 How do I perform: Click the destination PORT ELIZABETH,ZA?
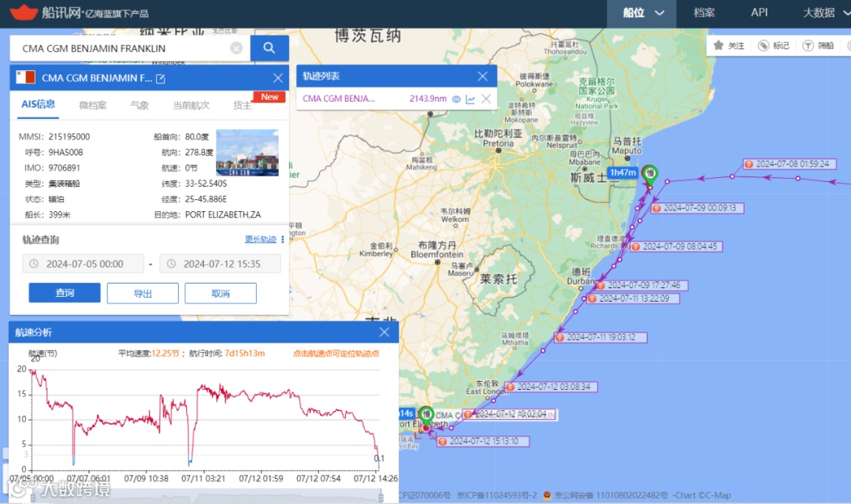tap(223, 215)
